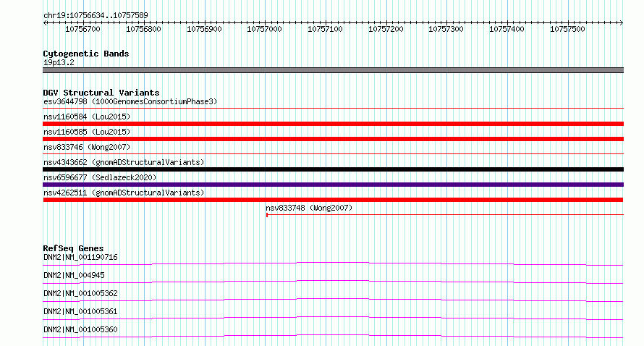Click the red bar for nsv1160585
Screen dimensions: 644x346
coord(333,139)
